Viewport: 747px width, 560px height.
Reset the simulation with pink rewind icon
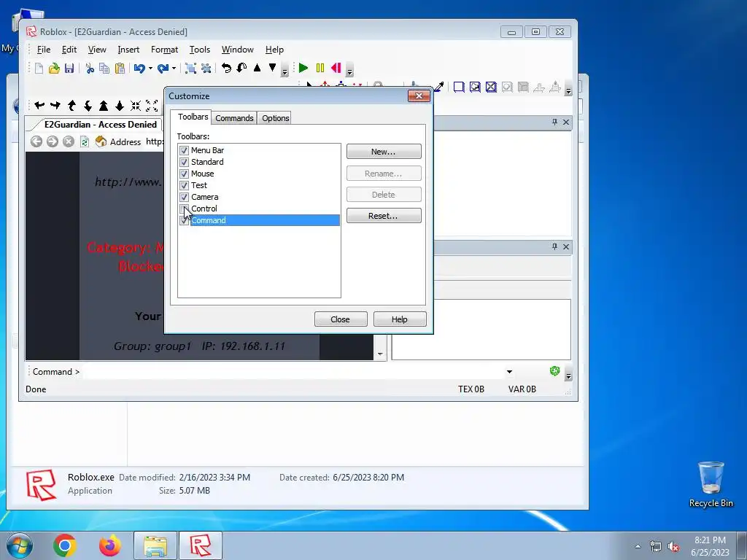click(336, 68)
